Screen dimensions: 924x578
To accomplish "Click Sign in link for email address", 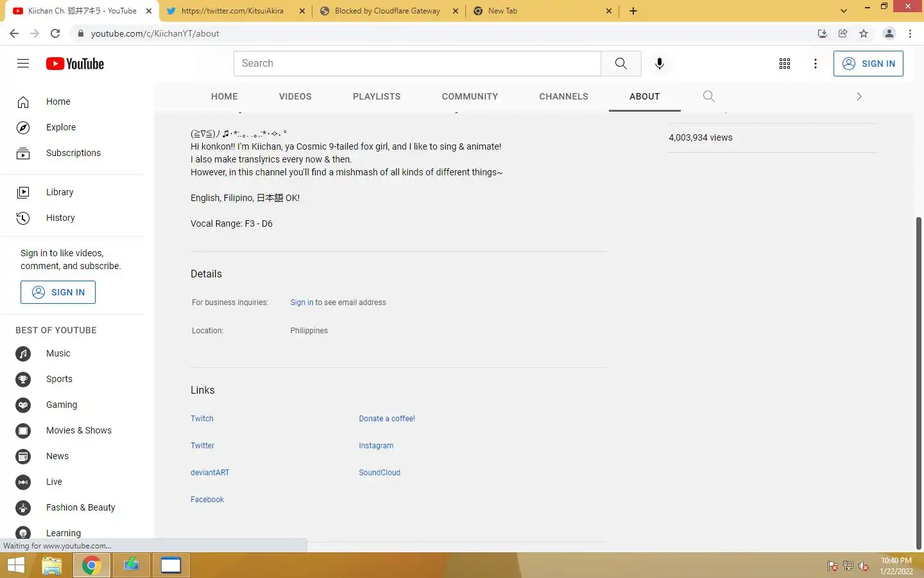I will point(302,302).
